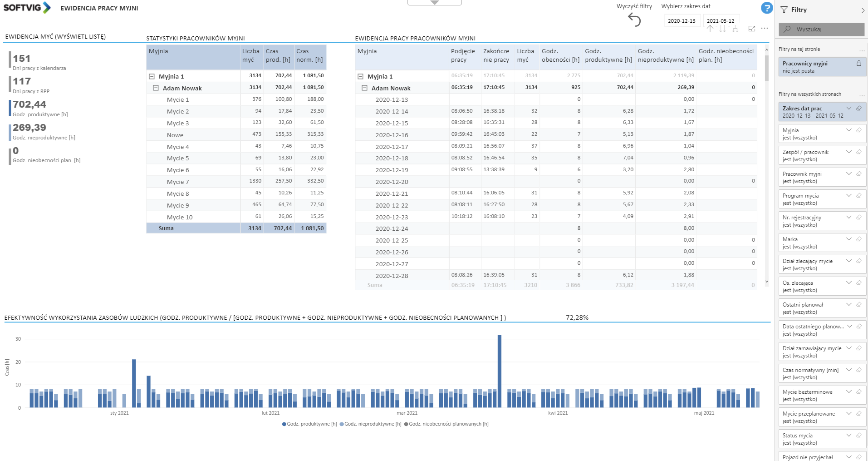The height and width of the screenshot is (461, 868).
Task: Clear the Marka filter using eraser icon
Action: coord(858,239)
